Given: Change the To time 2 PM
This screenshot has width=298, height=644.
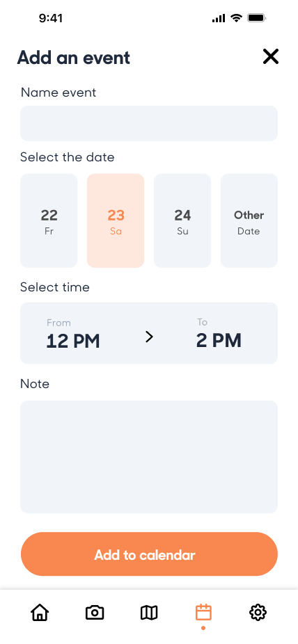Looking at the screenshot, I should pos(219,335).
